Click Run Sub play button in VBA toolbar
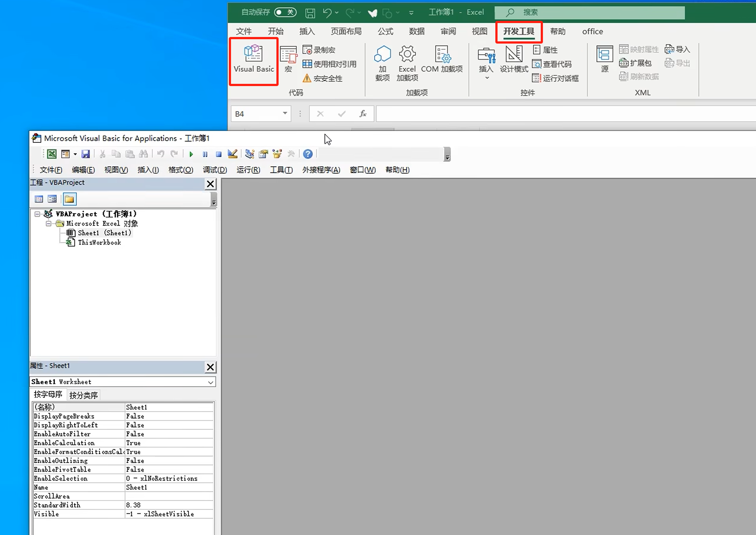This screenshot has height=535, width=756. (191, 154)
